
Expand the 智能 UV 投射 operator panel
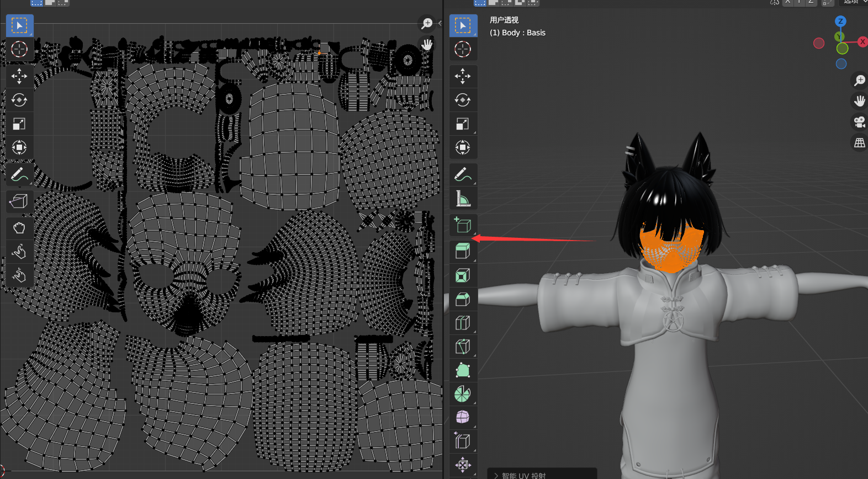tap(542, 475)
